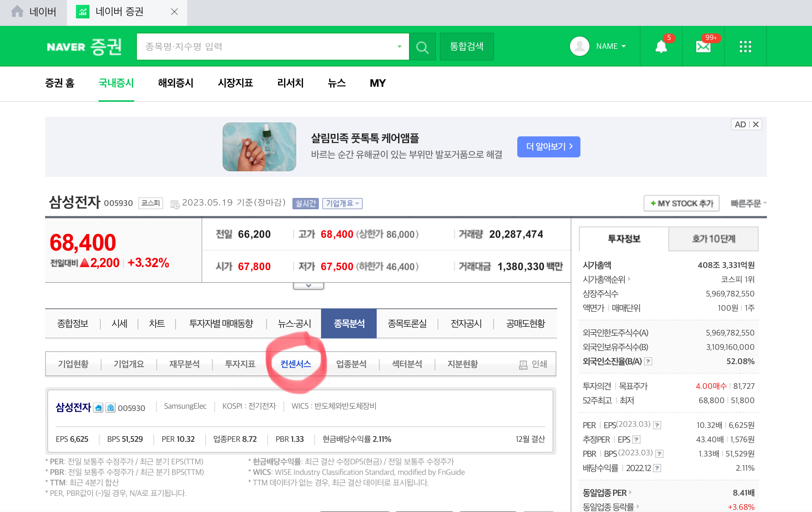The height and width of the screenshot is (512, 812).
Task: Open the 투자지표 sub-tab
Action: [240, 364]
